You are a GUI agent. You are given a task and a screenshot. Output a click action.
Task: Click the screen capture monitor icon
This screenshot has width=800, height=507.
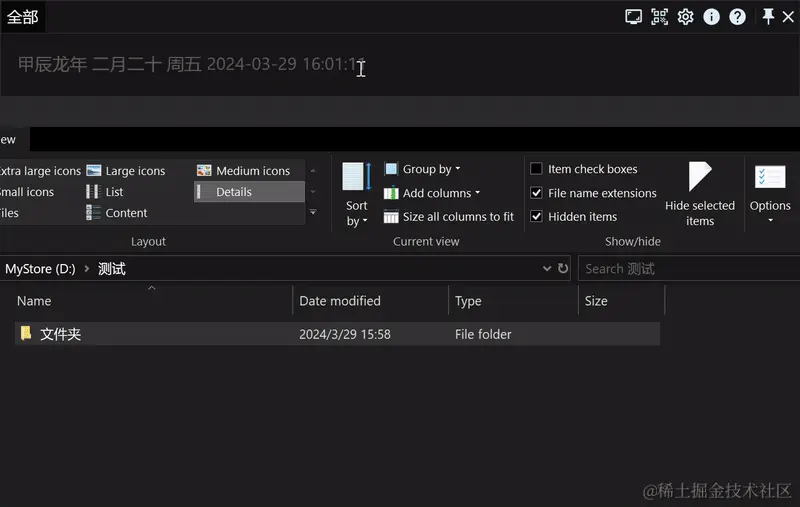point(633,17)
